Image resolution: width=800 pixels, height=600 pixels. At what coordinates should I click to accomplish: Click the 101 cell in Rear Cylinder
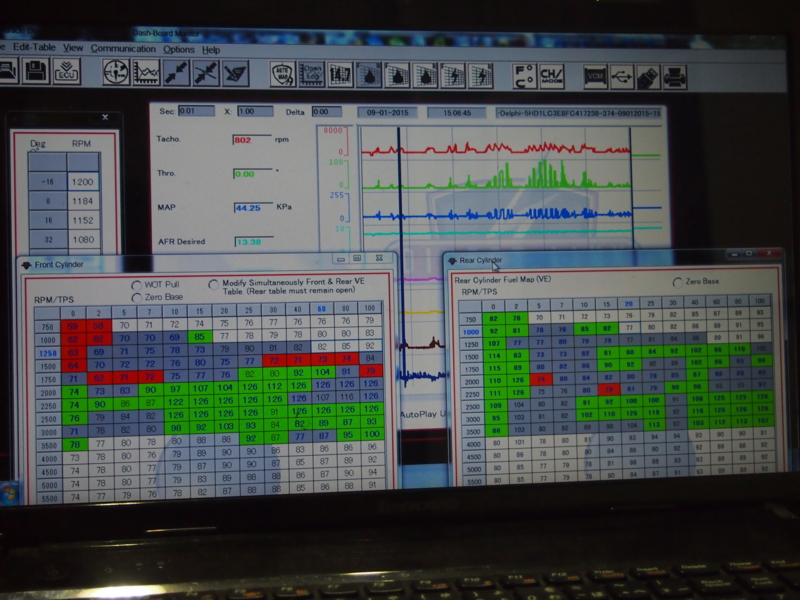tap(519, 442)
